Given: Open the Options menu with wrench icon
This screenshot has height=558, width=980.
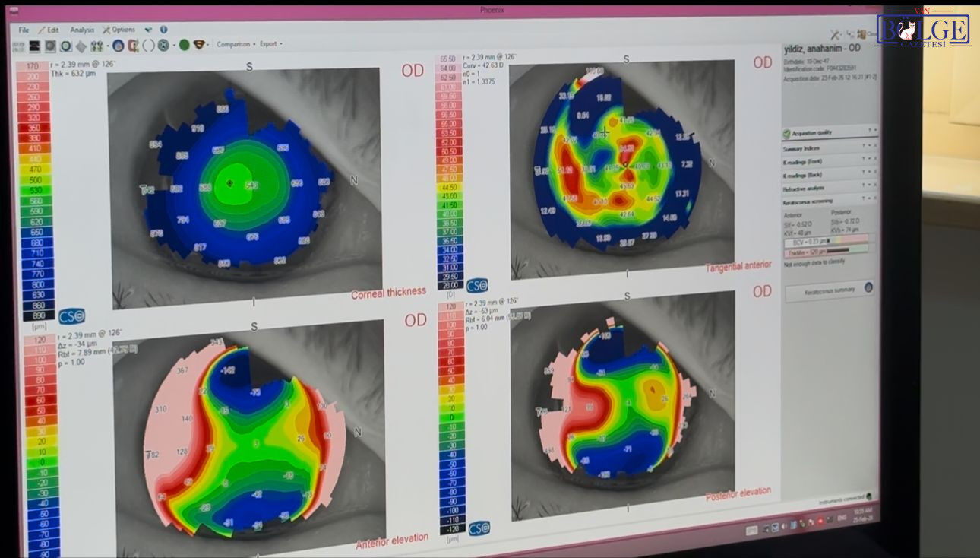Looking at the screenshot, I should pos(119,30).
